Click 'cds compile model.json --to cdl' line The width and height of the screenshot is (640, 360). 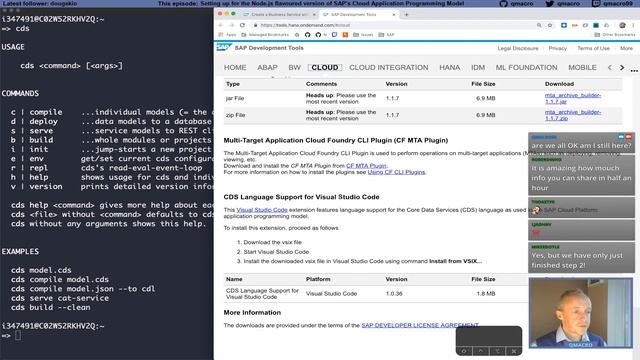83,289
